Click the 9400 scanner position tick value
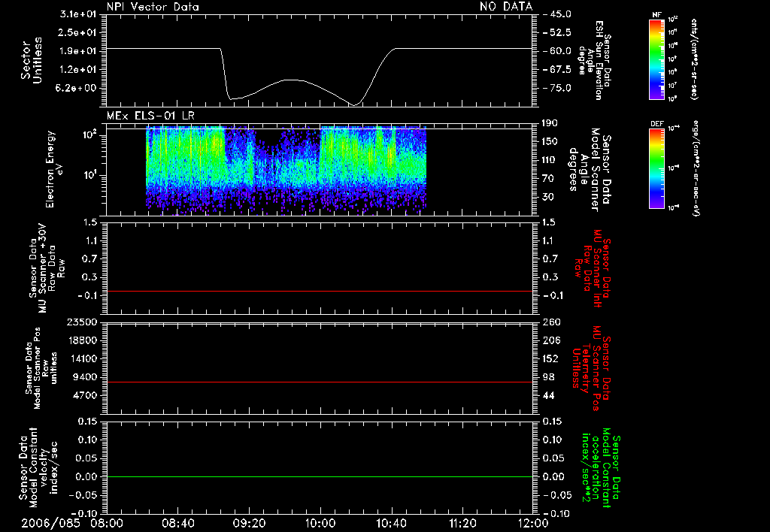770x532 pixels. click(85, 377)
